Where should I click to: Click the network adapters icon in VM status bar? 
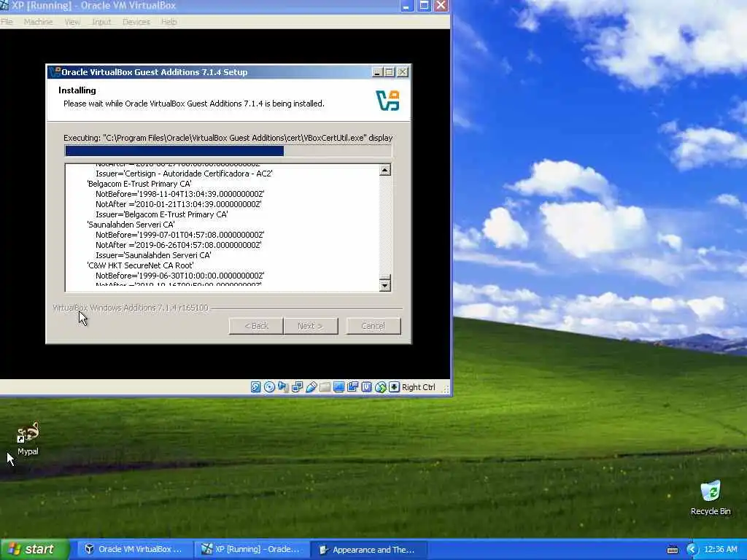(298, 387)
